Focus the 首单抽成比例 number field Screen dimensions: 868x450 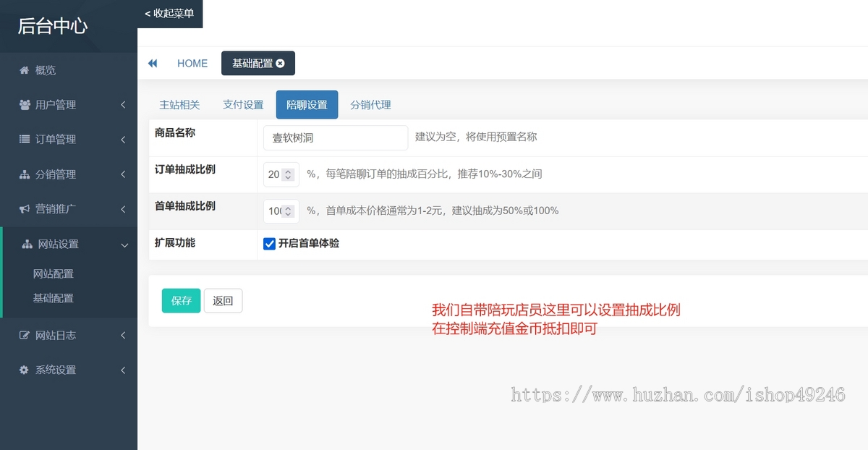(x=281, y=211)
